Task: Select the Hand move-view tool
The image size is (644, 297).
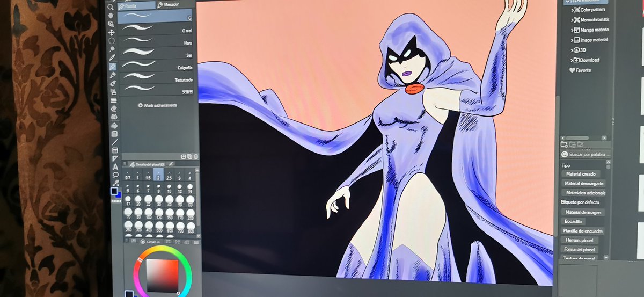Action: click(111, 15)
